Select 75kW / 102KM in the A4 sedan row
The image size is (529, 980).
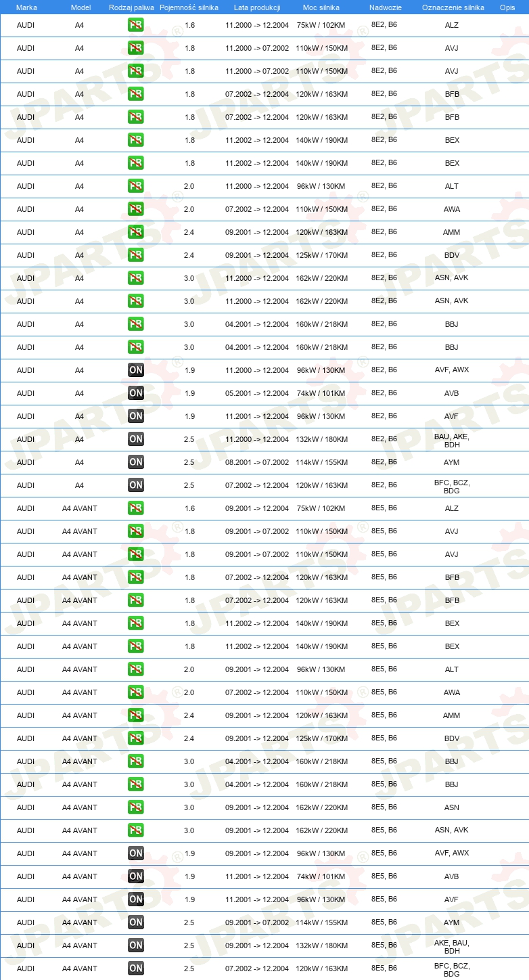point(321,25)
